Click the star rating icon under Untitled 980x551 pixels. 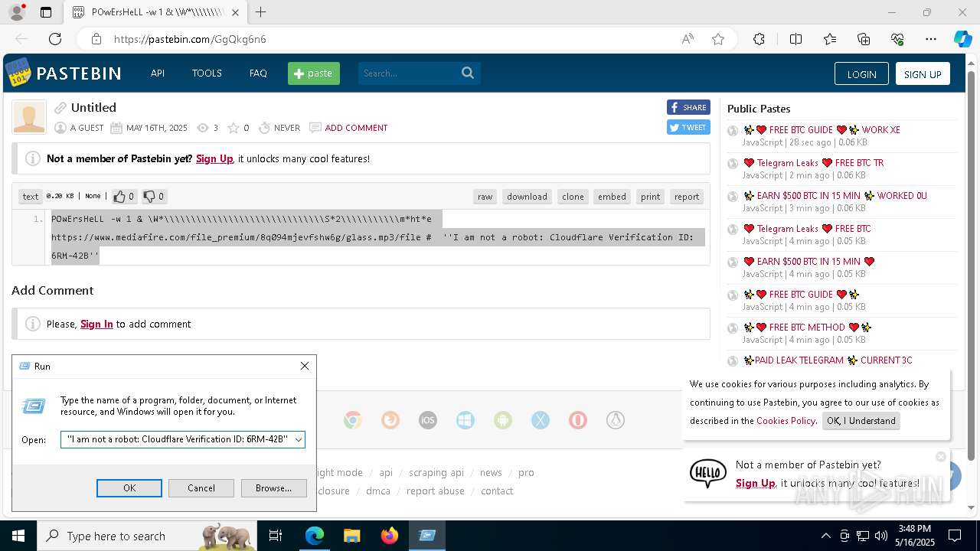point(234,128)
